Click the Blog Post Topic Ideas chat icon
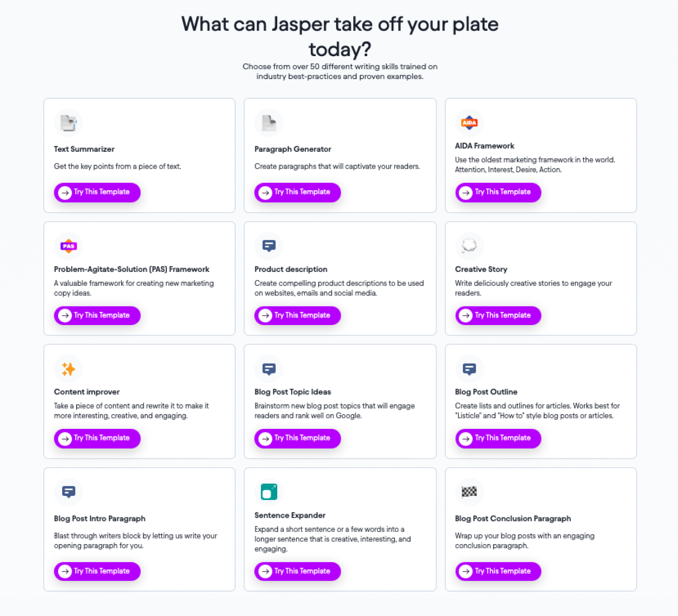The height and width of the screenshot is (616, 678). (269, 369)
